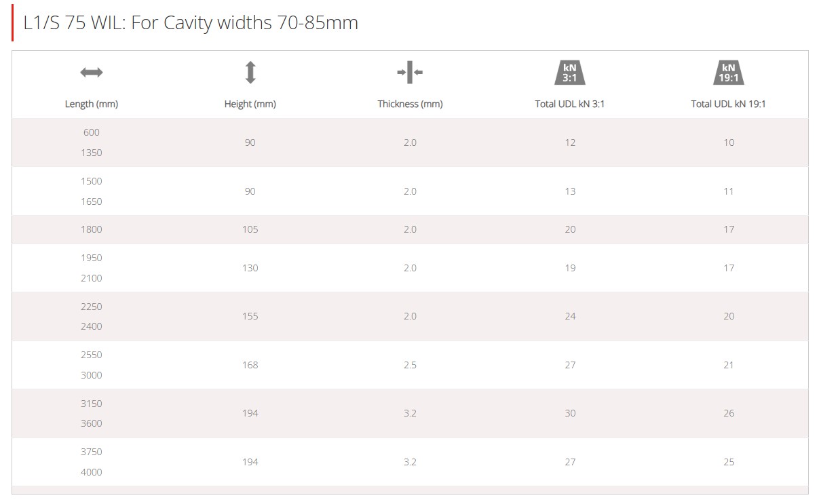Click the Length (mm) column header

pyautogui.click(x=92, y=104)
